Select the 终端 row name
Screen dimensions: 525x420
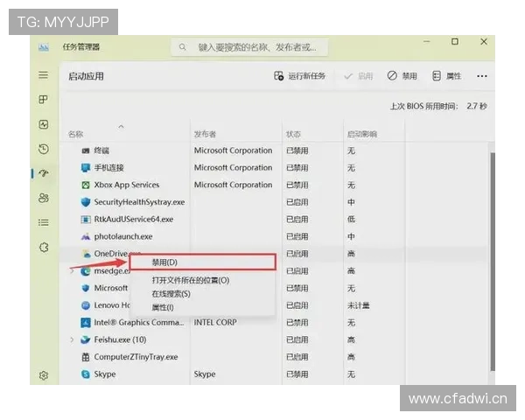pyautogui.click(x=101, y=150)
